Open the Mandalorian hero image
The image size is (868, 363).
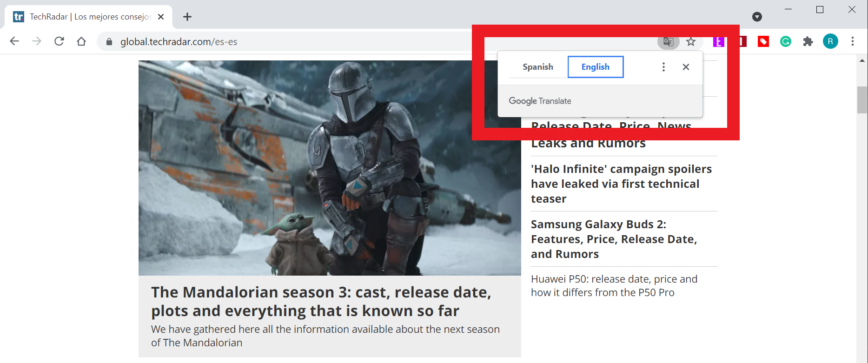[330, 168]
